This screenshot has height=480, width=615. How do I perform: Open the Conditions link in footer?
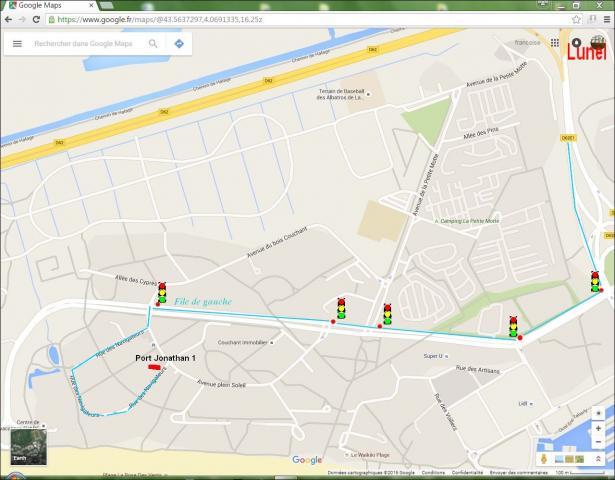433,473
